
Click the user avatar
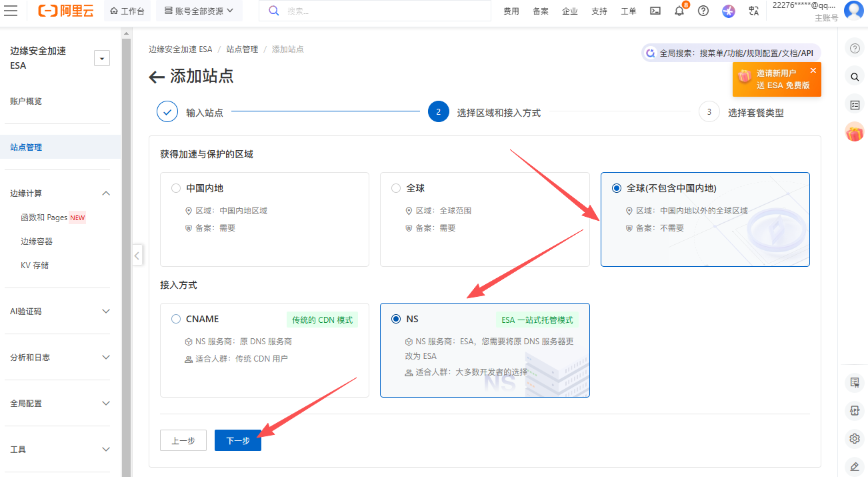(x=854, y=11)
